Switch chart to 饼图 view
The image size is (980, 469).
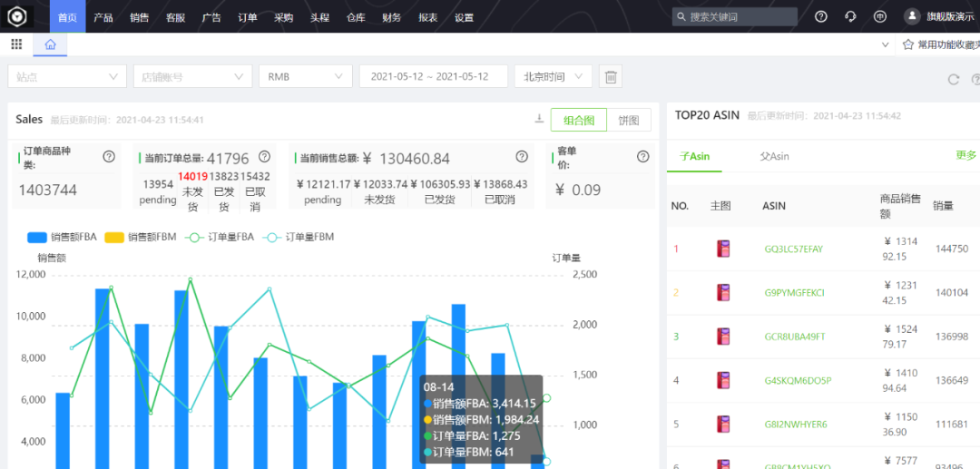[x=628, y=120]
